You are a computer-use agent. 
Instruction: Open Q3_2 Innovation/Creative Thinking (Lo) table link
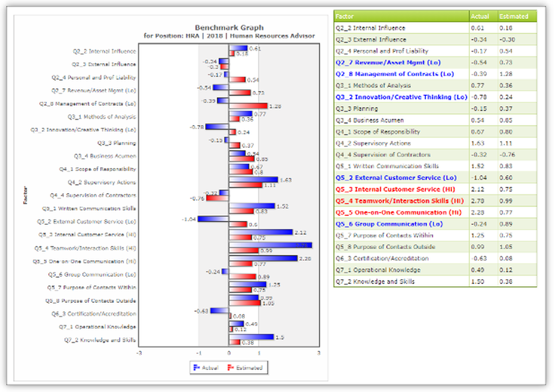[401, 97]
